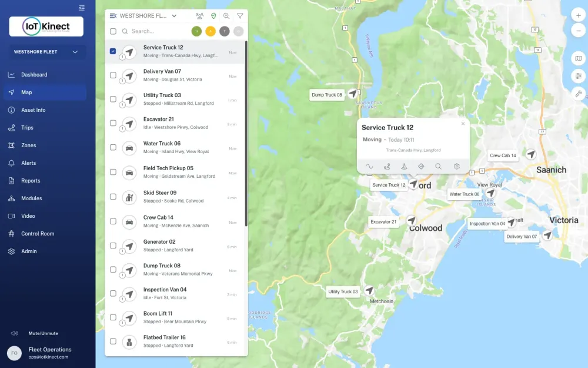Open Fleet Operations user profile
This screenshot has width=588, height=368.
(x=41, y=353)
